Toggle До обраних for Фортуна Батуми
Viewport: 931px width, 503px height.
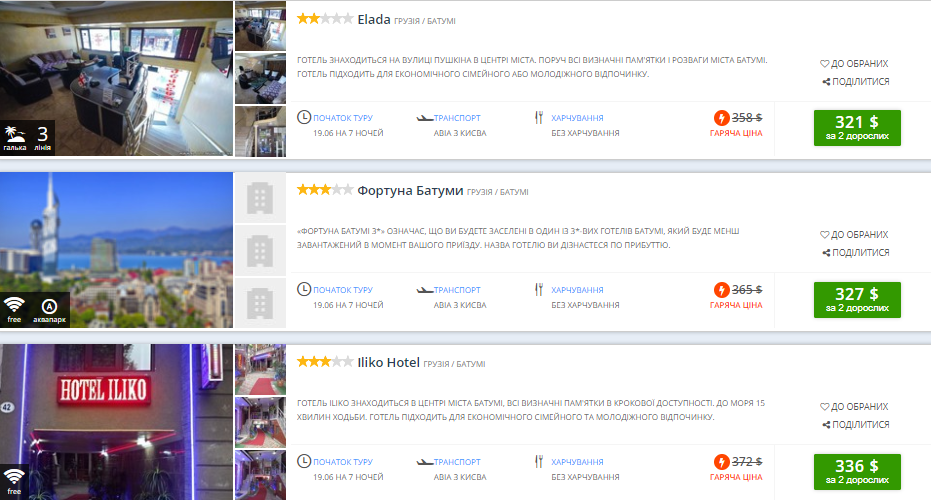pos(854,235)
